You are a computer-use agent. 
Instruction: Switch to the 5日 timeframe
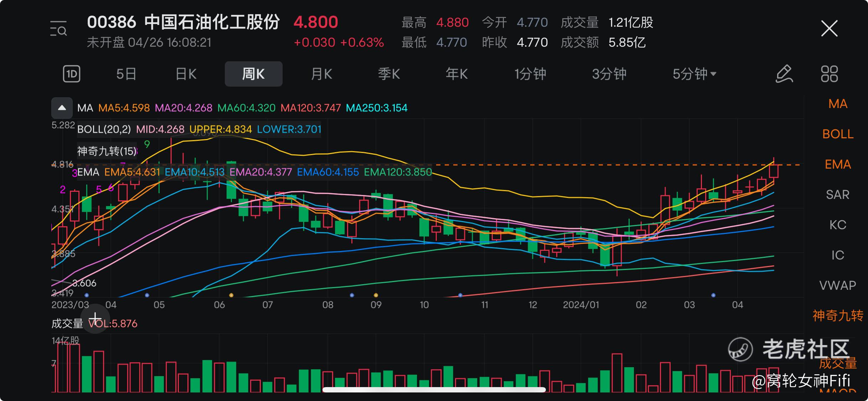[126, 74]
